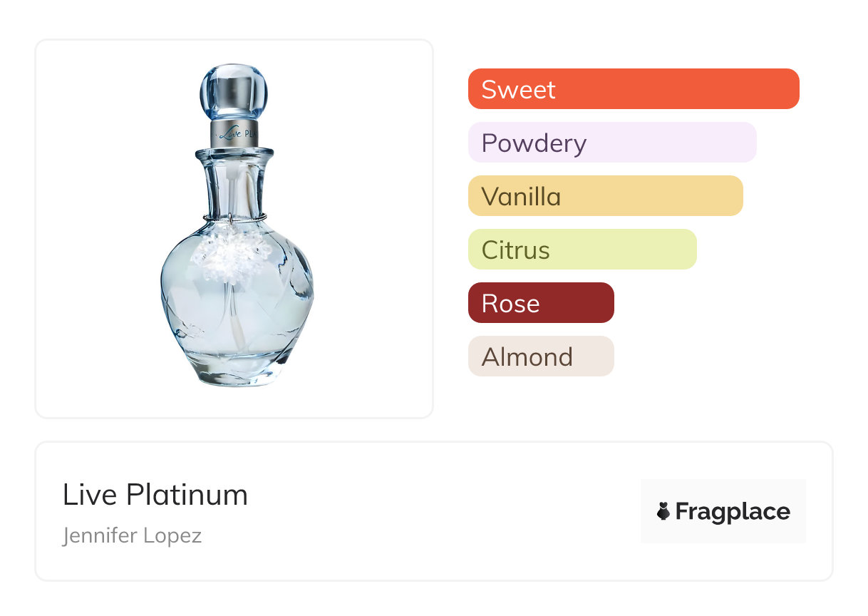Pick the Citrus accord bar
The height and width of the screenshot is (616, 868).
click(582, 250)
